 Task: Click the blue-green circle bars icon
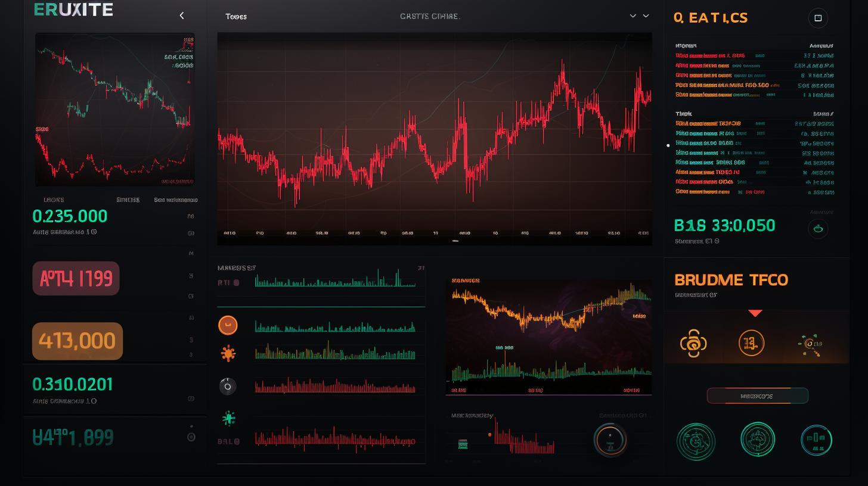coord(816,440)
